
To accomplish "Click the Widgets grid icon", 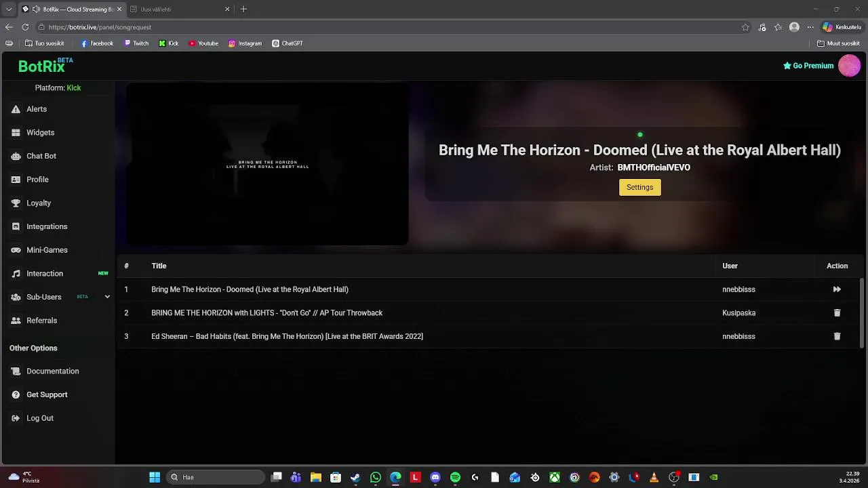I will [16, 133].
